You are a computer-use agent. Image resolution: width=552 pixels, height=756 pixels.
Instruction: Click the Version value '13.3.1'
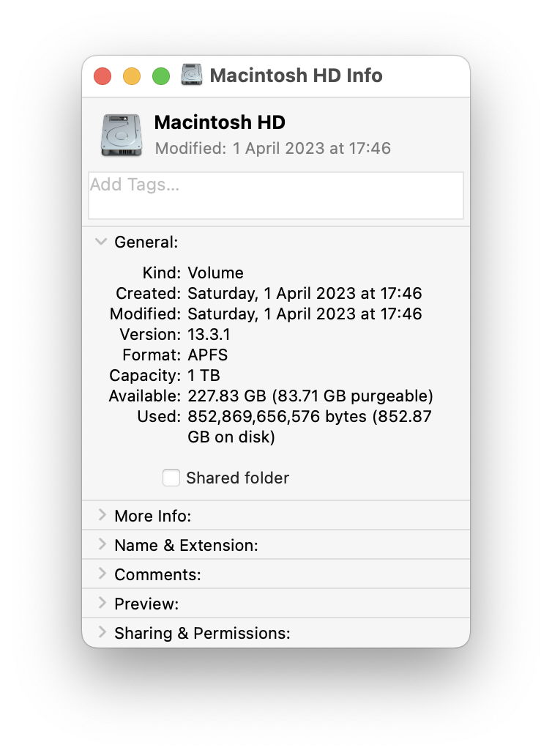pos(209,334)
